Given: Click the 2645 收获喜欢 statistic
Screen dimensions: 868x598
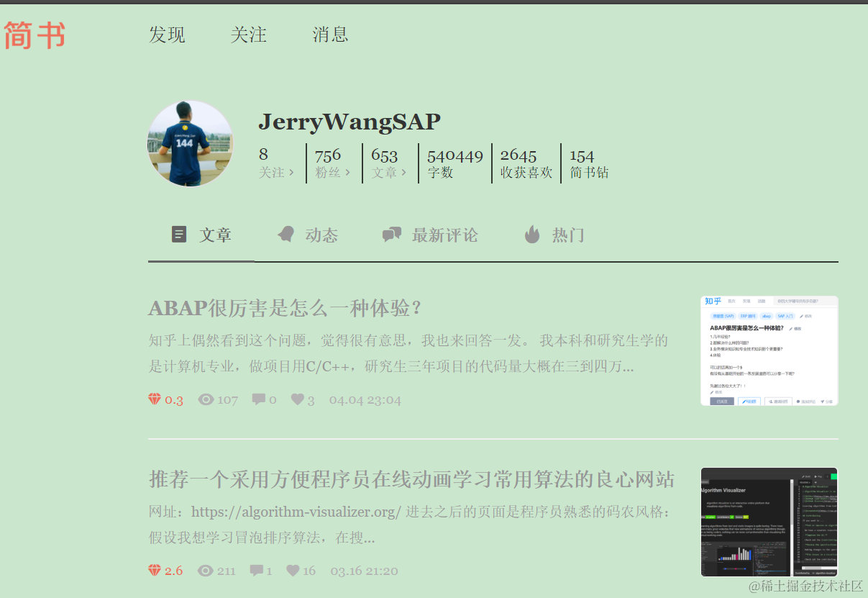Looking at the screenshot, I should click(x=526, y=163).
